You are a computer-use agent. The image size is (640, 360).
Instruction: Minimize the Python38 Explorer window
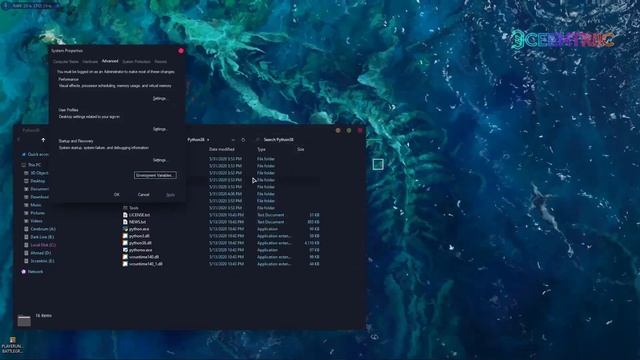click(338, 130)
